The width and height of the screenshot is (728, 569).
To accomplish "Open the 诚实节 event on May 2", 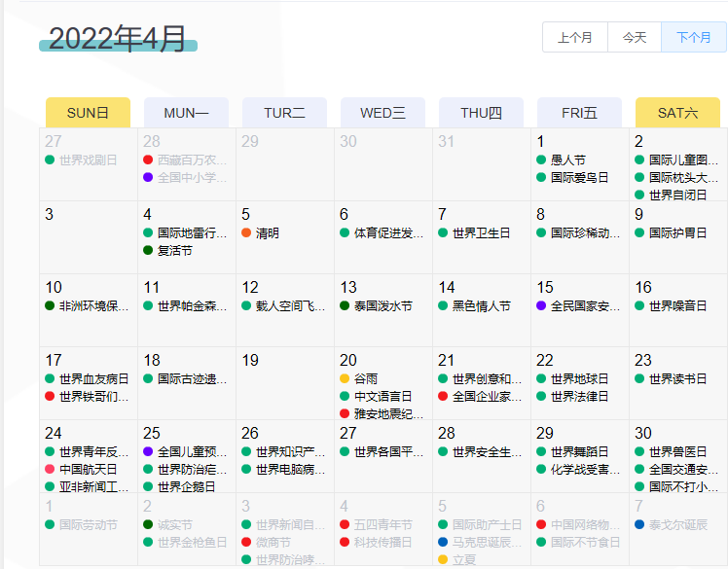I will click(x=174, y=525).
